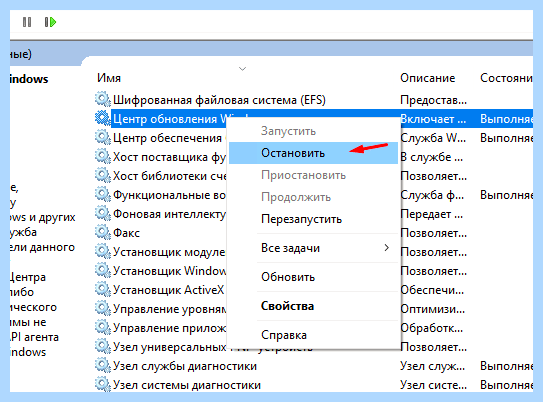Viewport: 543px width, 402px height.
Task: Select the Функциональные service row
Action: coord(169,195)
